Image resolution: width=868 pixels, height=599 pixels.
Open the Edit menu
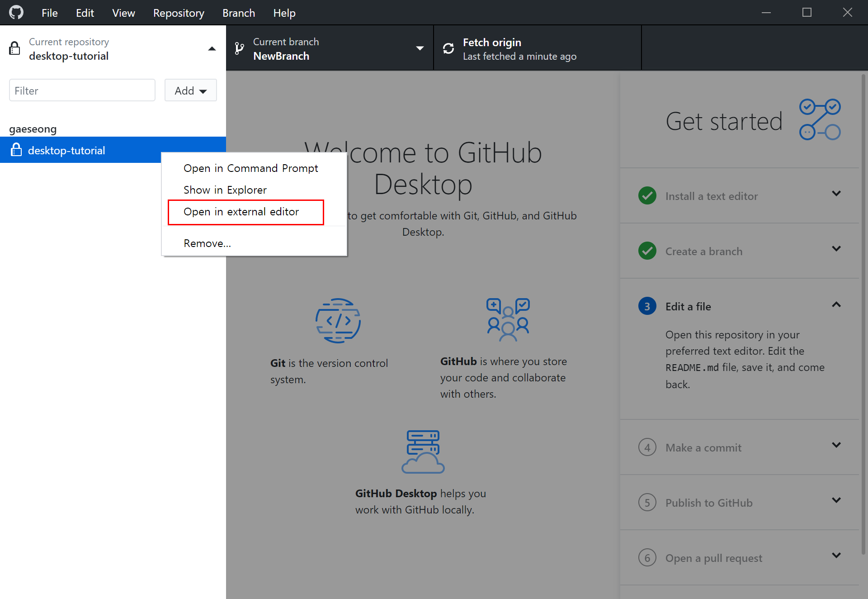pyautogui.click(x=85, y=13)
